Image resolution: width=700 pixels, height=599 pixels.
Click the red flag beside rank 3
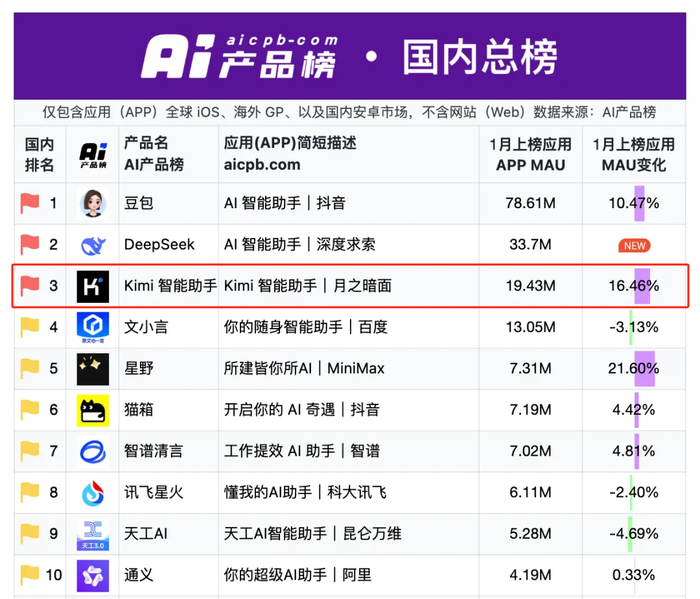click(30, 286)
